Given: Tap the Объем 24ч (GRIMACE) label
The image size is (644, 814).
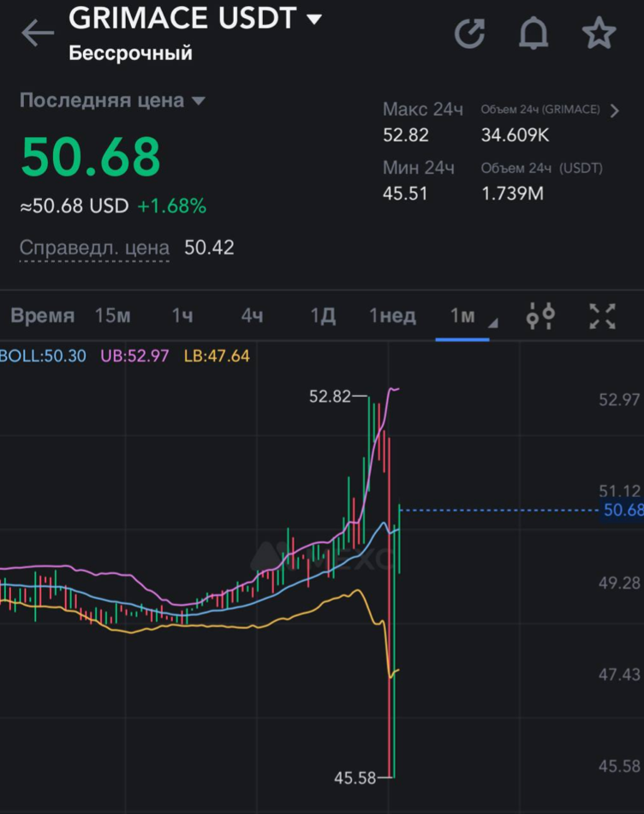Looking at the screenshot, I should (x=540, y=110).
